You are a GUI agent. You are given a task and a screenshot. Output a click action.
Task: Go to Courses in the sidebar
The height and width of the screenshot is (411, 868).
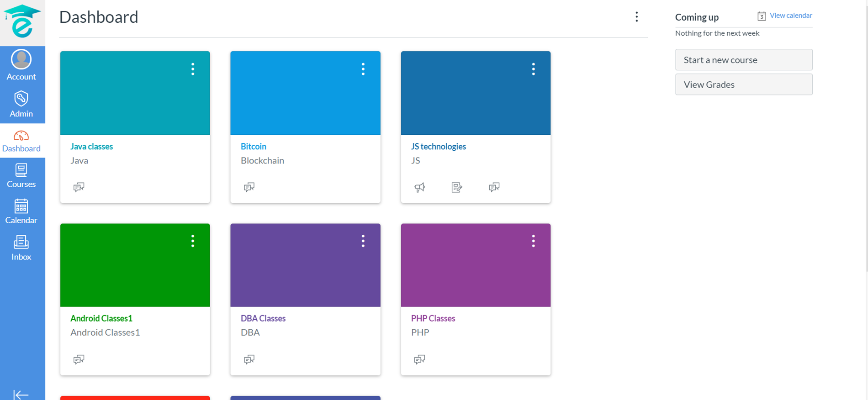[21, 176]
